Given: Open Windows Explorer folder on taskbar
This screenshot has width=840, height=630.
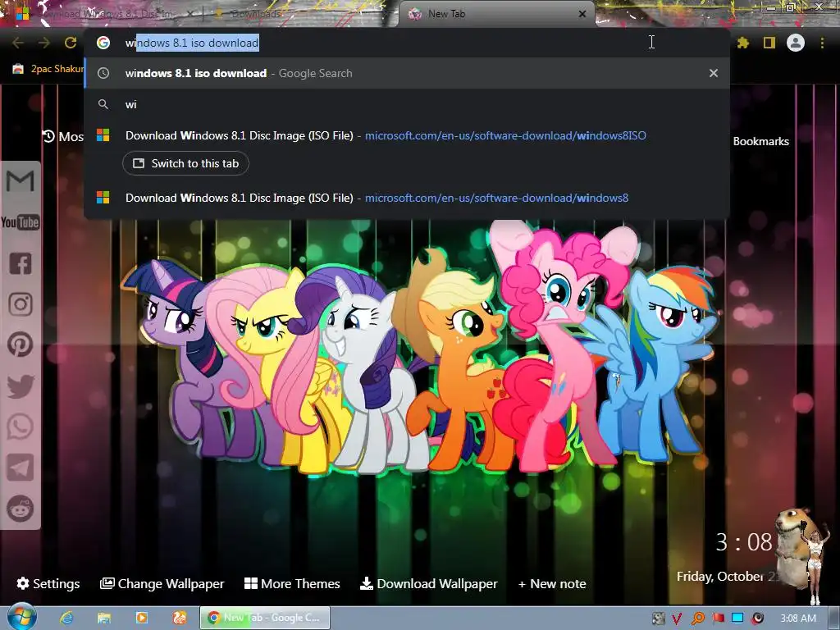Looking at the screenshot, I should [x=104, y=618].
